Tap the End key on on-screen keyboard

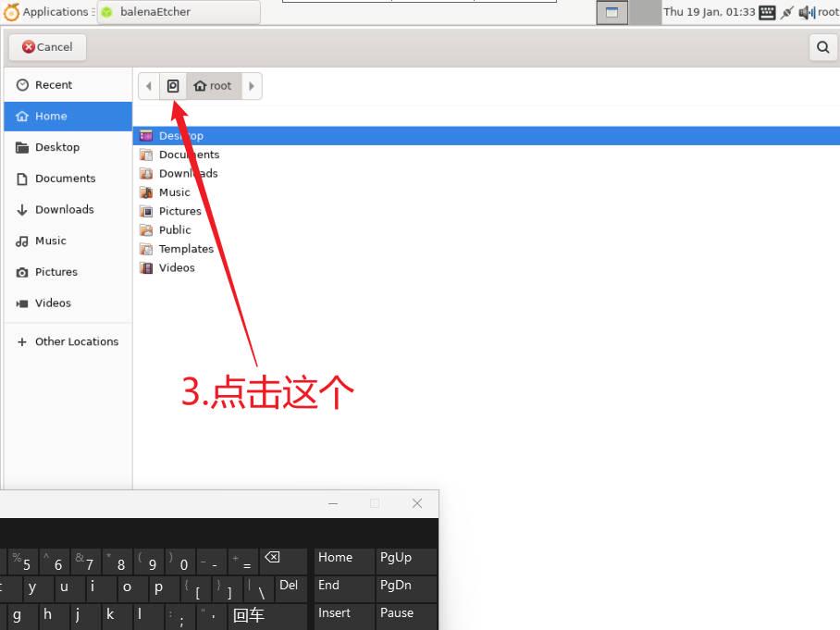344,588
